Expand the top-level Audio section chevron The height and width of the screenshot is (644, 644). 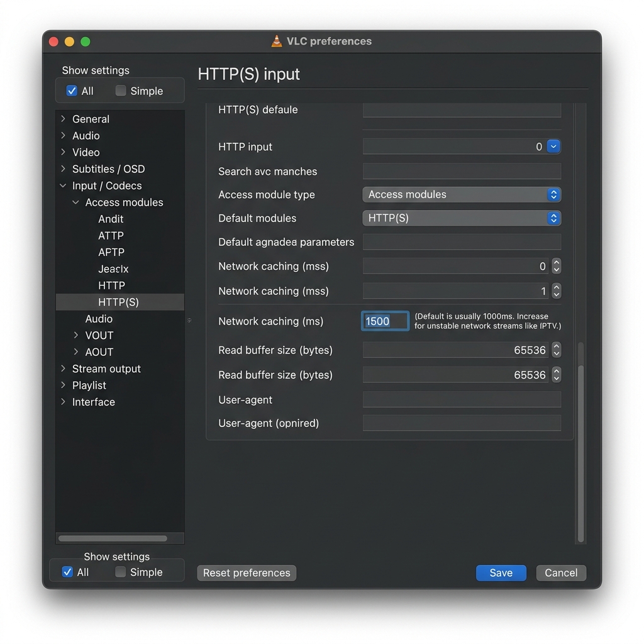[64, 136]
